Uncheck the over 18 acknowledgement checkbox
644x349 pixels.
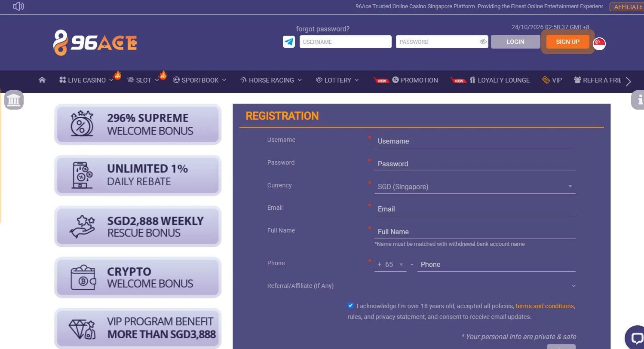tap(350, 306)
